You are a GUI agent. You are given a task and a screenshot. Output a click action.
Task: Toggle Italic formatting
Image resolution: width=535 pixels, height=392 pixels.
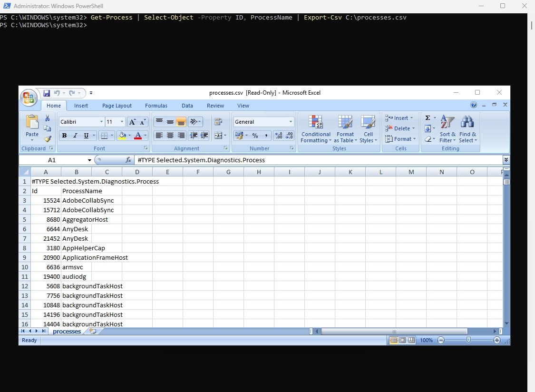pyautogui.click(x=75, y=136)
